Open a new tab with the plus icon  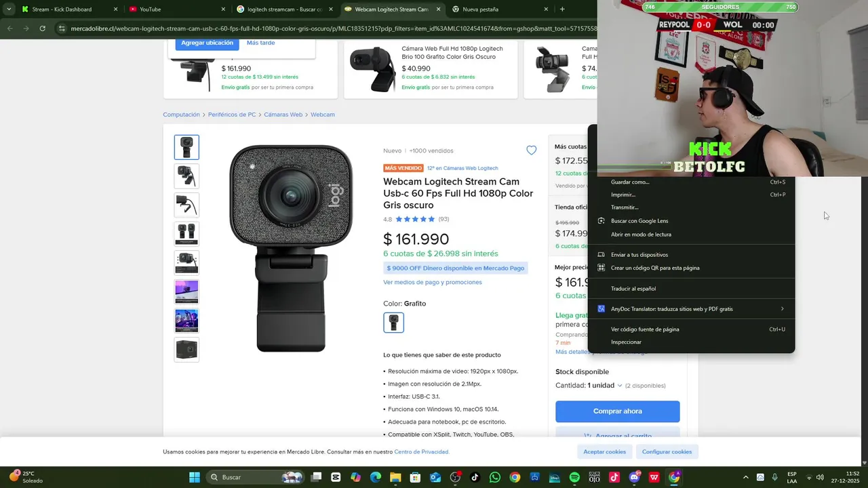tap(562, 9)
